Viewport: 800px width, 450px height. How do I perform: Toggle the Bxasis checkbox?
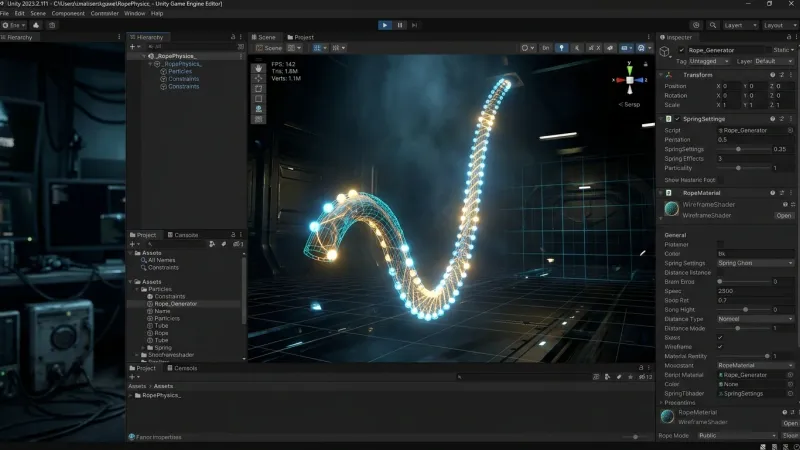coord(720,337)
